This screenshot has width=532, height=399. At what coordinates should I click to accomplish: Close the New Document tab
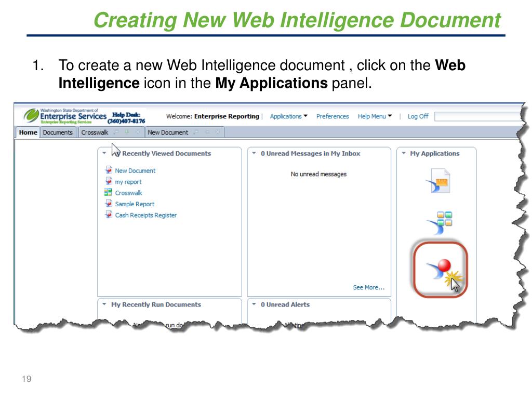point(218,132)
